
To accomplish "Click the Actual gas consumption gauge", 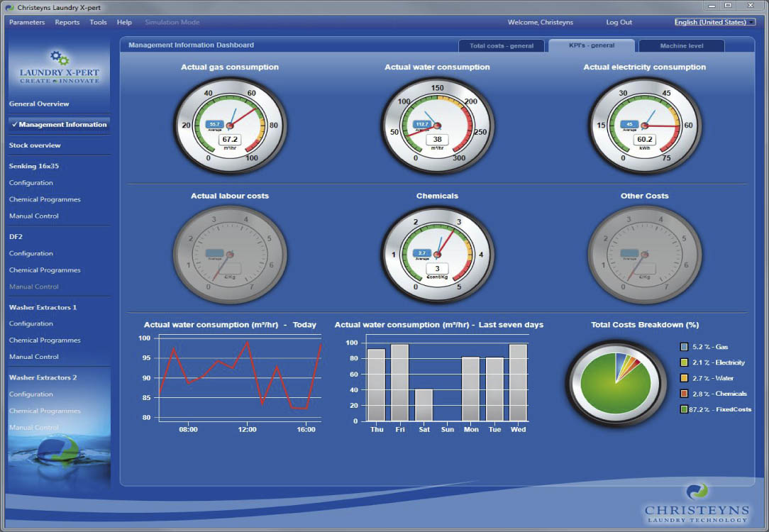I will pyautogui.click(x=230, y=125).
